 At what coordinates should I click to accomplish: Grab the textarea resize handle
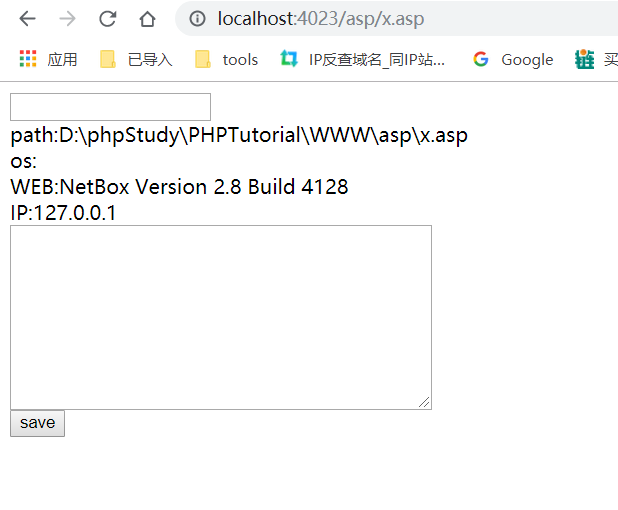(424, 402)
